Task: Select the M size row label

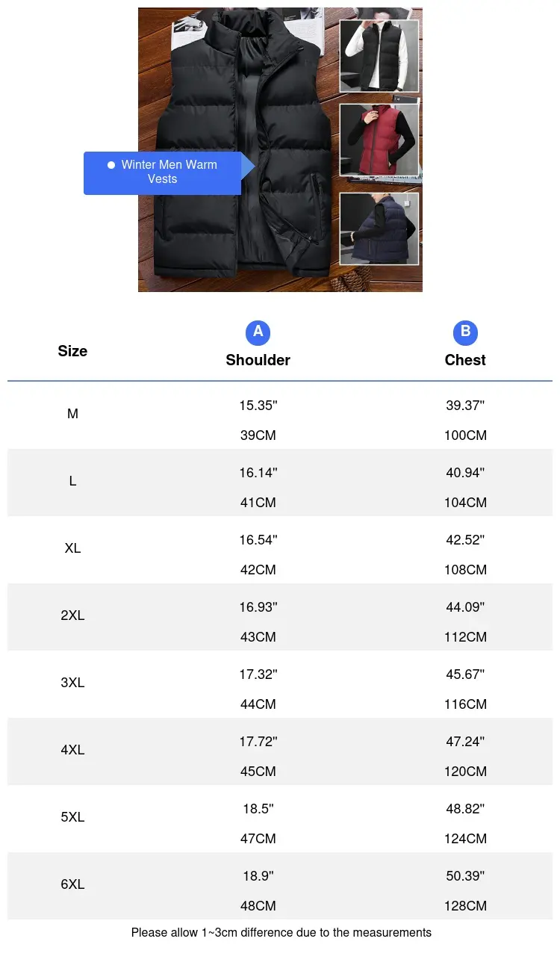Action: pos(72,414)
